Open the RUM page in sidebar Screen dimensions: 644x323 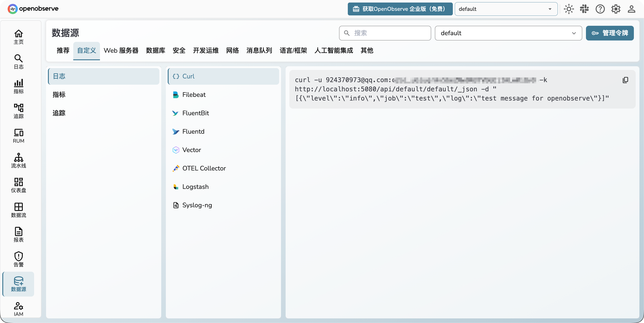pos(18,136)
